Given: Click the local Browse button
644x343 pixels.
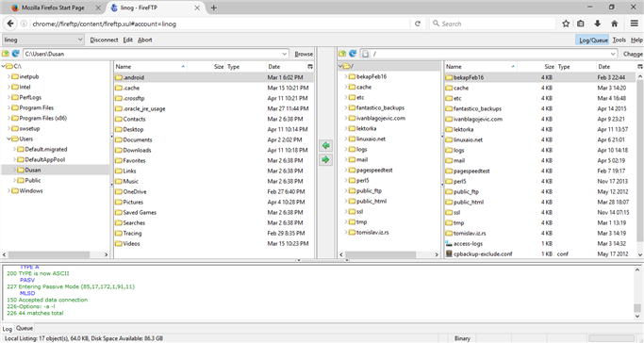Looking at the screenshot, I should pyautogui.click(x=304, y=54).
